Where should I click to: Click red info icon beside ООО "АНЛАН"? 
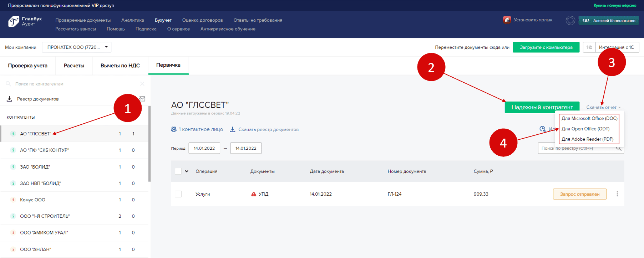click(x=13, y=249)
